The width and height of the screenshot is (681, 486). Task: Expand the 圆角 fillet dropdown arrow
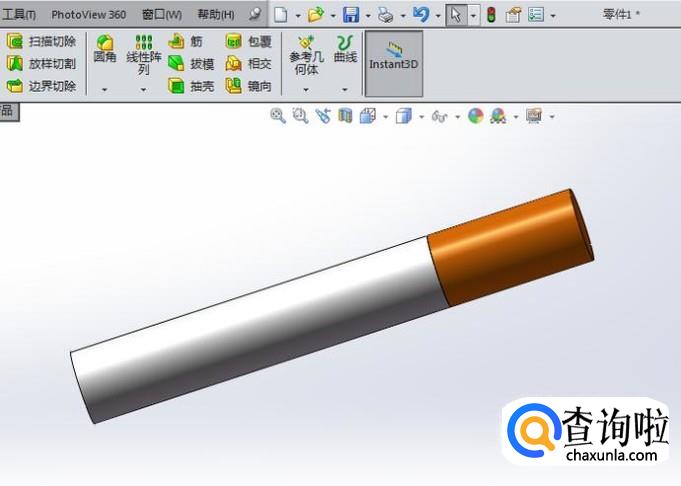click(x=105, y=89)
